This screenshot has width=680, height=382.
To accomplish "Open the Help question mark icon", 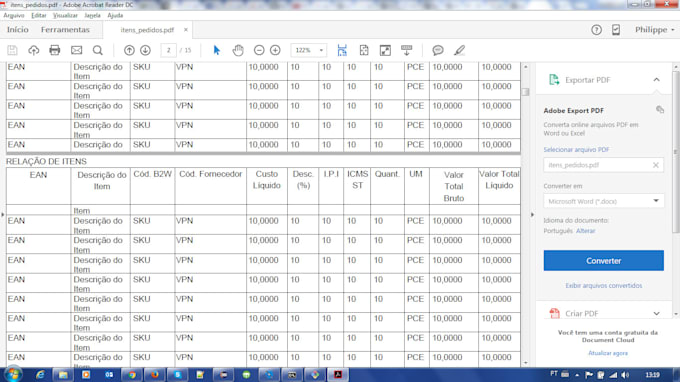I will point(596,30).
